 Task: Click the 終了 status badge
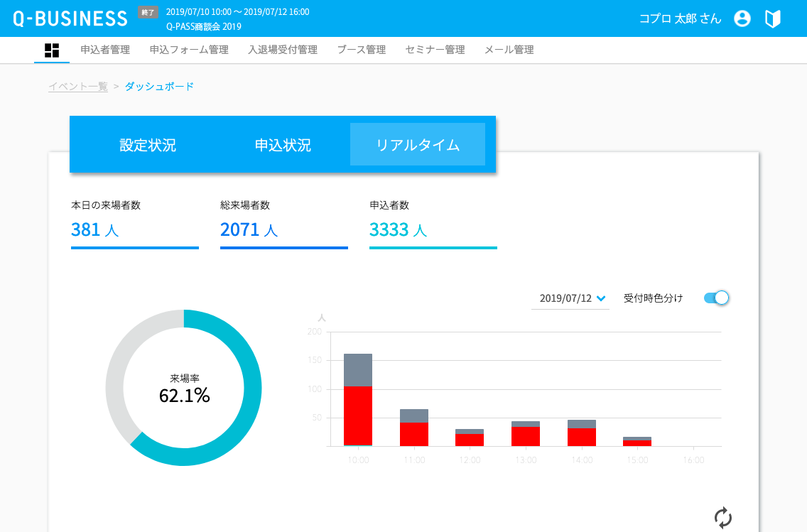coord(148,12)
